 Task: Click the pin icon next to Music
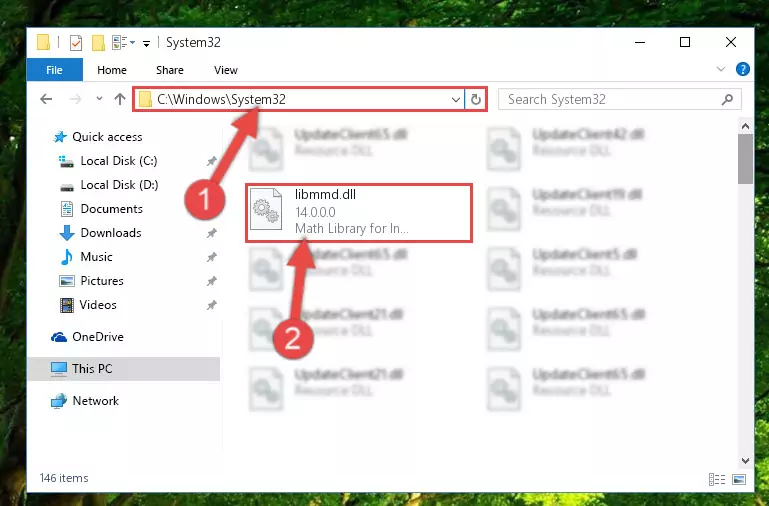coord(211,257)
